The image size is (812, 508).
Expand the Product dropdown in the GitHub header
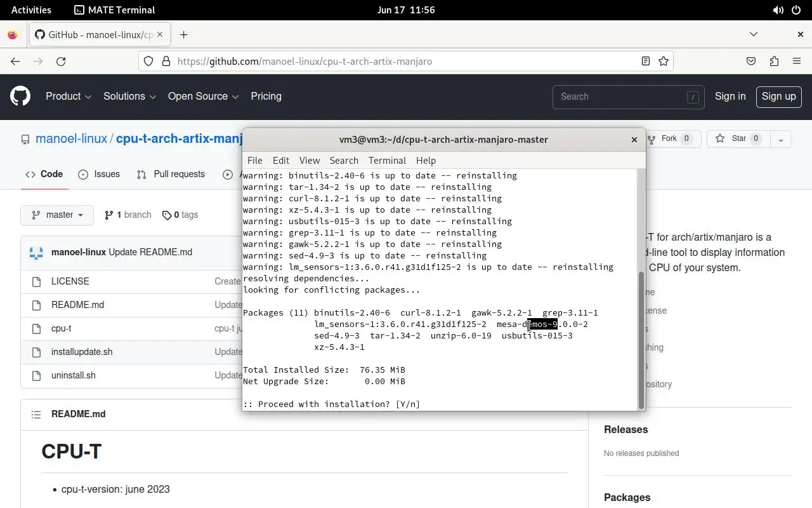69,97
